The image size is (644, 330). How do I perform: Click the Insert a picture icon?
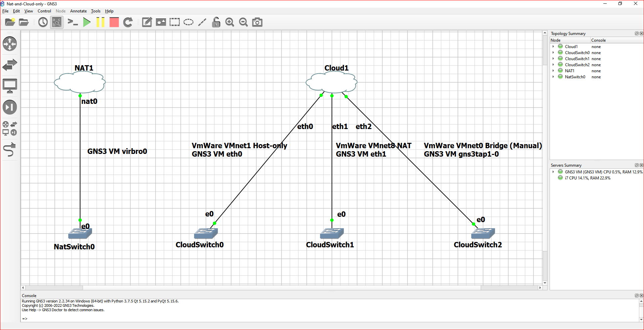[161, 22]
